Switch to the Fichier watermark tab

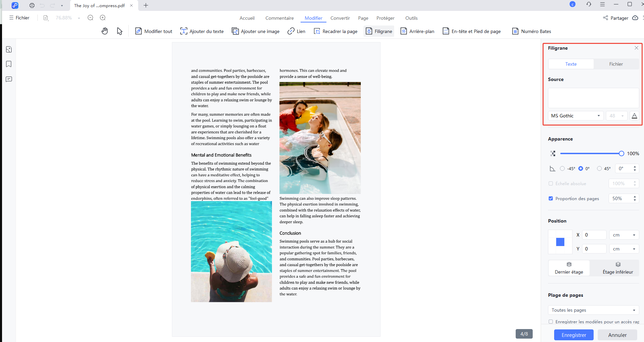pos(616,64)
